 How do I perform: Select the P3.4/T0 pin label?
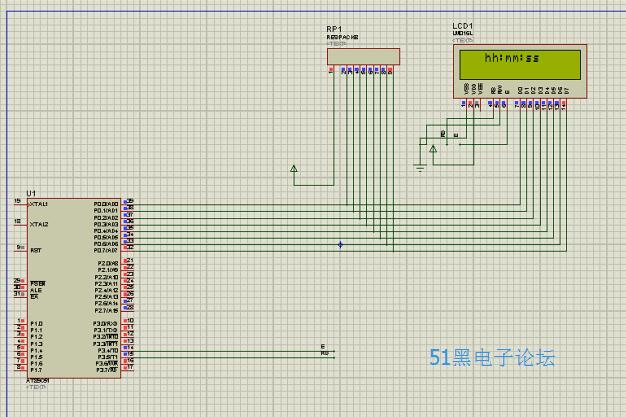[x=108, y=350]
